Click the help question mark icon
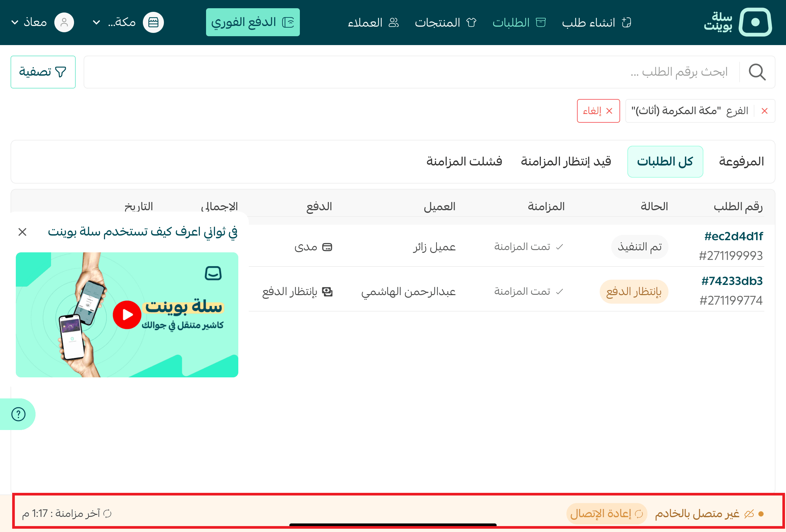The image size is (786, 532). (18, 414)
